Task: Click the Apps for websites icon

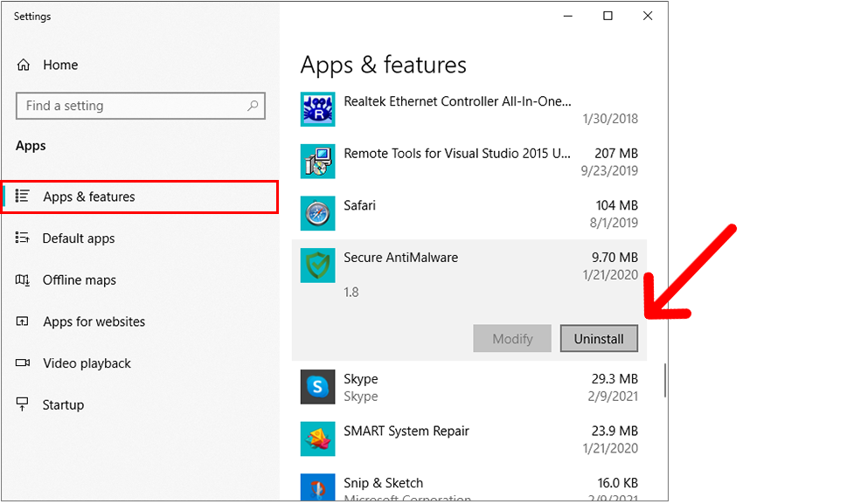Action: (22, 321)
